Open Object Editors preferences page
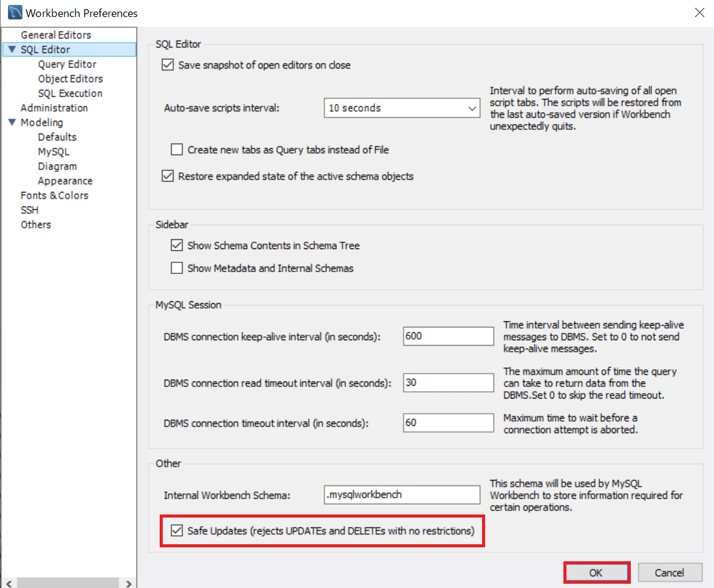This screenshot has height=588, width=714. (x=70, y=79)
